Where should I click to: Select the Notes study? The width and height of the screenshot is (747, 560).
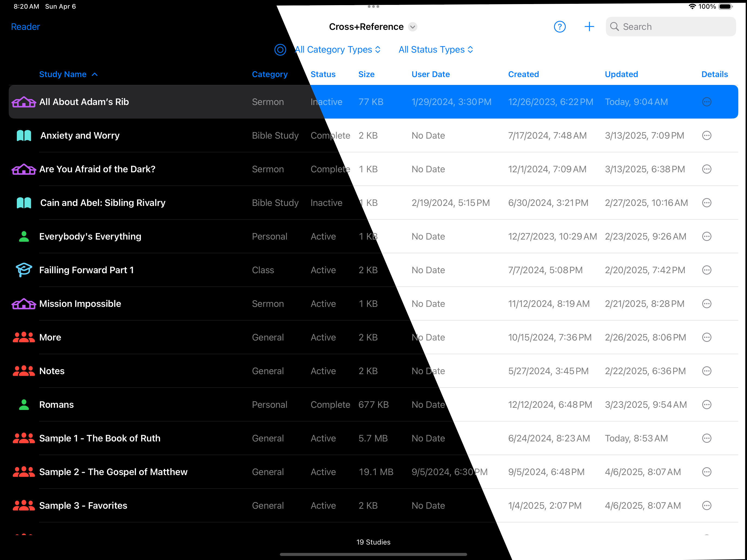tap(373, 371)
